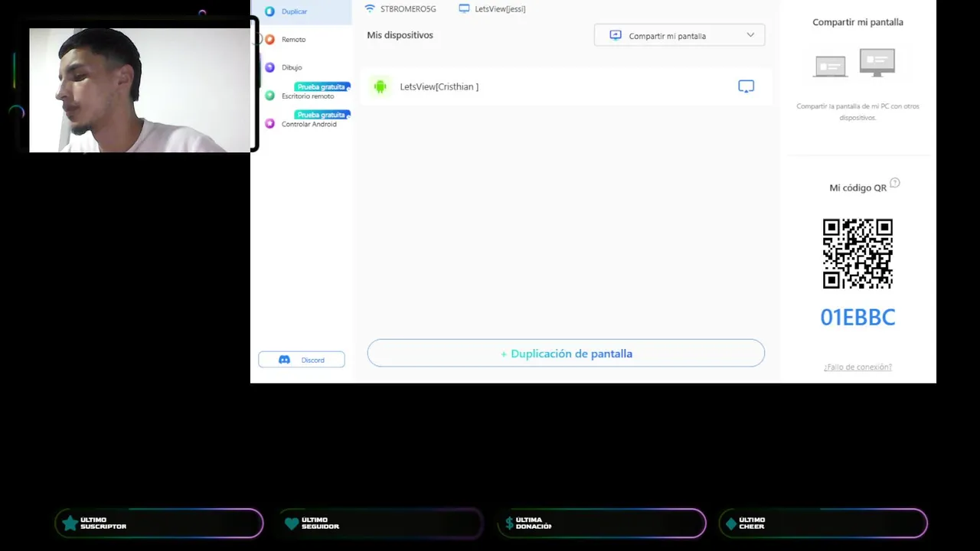Viewport: 980px width, 551px height.
Task: Open the ¿Fallo de conexión? link
Action: [857, 367]
